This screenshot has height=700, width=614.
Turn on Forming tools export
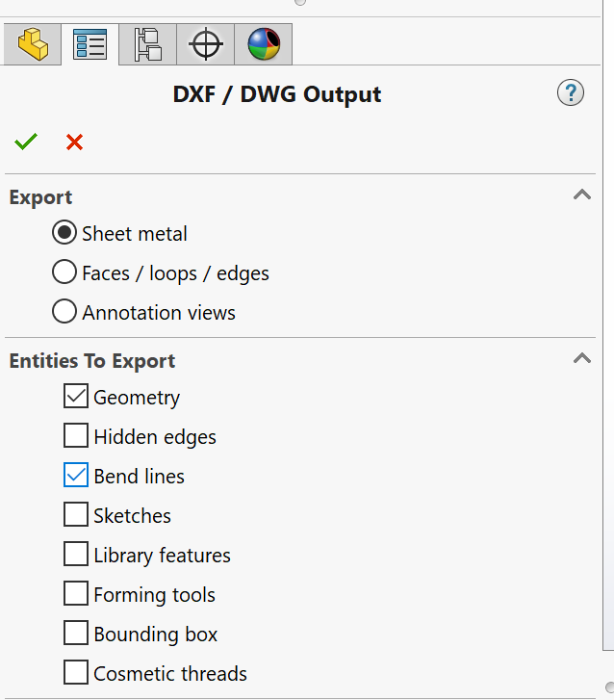[x=76, y=594]
